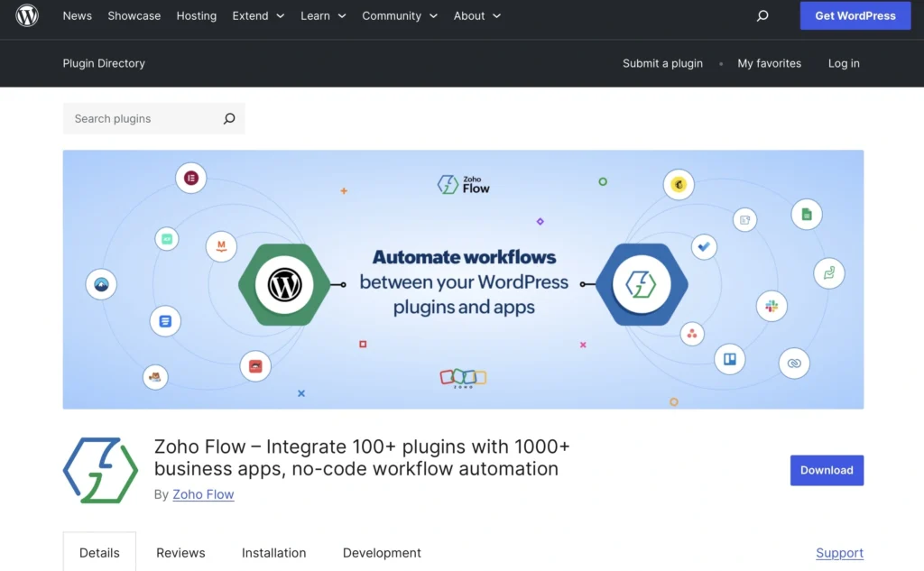The height and width of the screenshot is (571, 924).
Task: Open the Plugin Directory menu item
Action: (103, 63)
